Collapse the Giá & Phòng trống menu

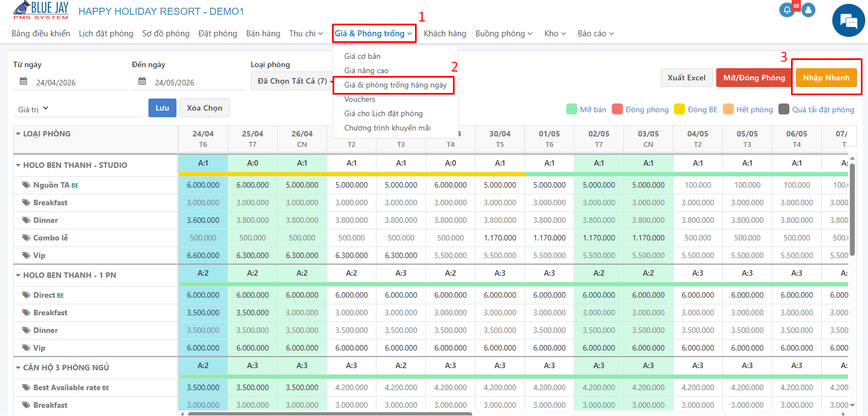point(374,34)
